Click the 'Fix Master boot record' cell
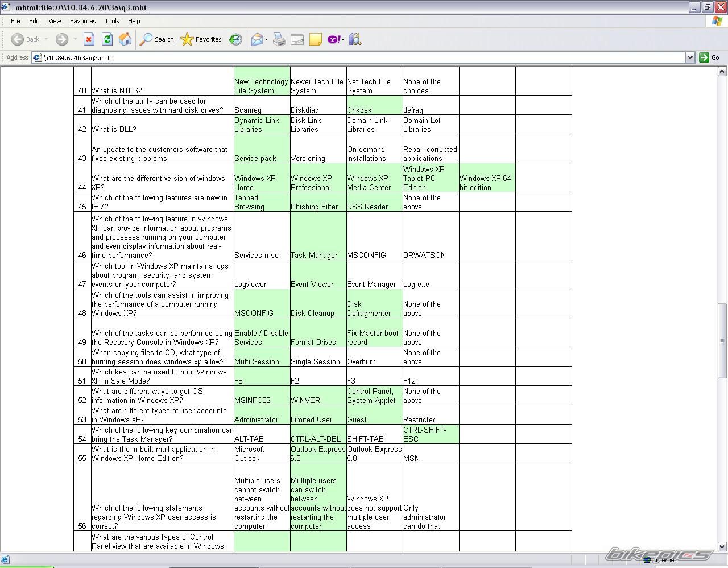This screenshot has width=728, height=568. (x=374, y=332)
